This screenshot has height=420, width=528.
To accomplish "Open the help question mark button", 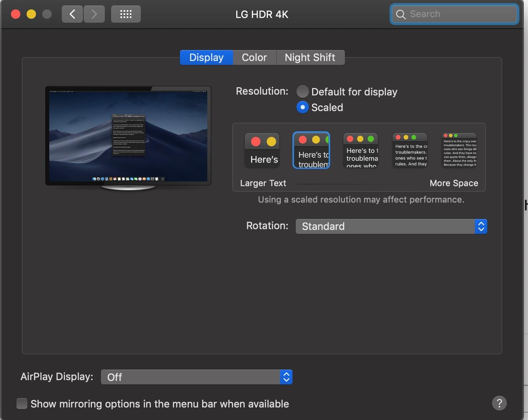I will tap(499, 403).
